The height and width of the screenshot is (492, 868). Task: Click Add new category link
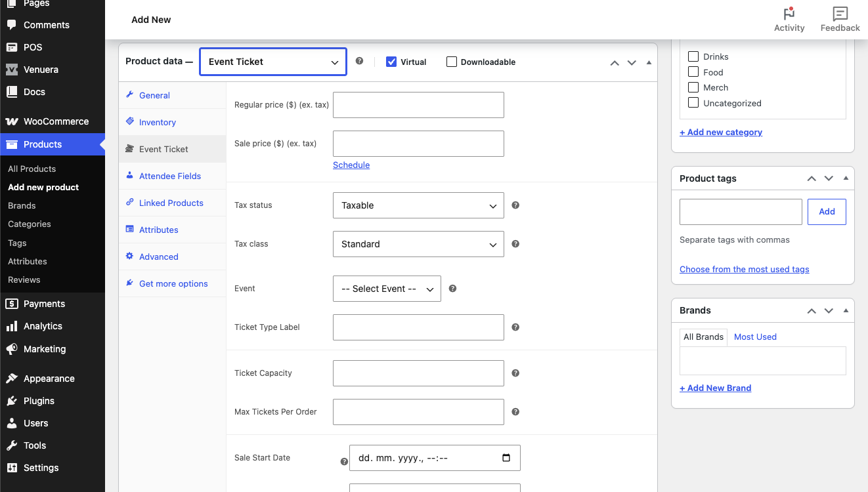721,132
